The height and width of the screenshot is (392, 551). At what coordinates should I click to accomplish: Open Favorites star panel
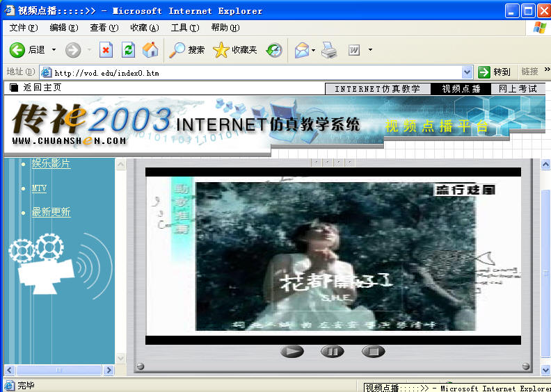pos(221,50)
